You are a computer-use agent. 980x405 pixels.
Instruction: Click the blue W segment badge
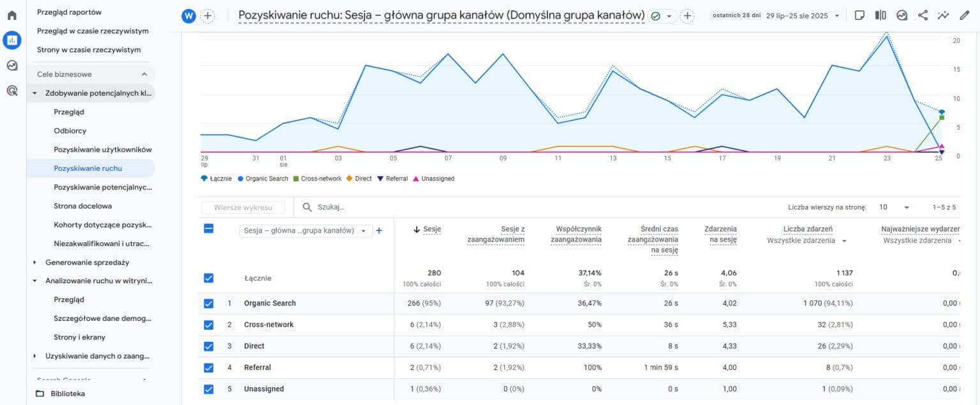point(188,16)
